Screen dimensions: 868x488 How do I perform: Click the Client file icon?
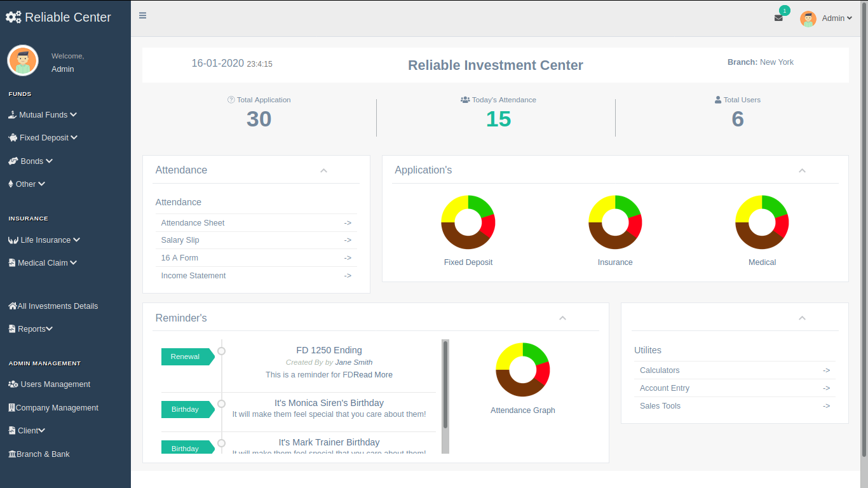(x=11, y=431)
